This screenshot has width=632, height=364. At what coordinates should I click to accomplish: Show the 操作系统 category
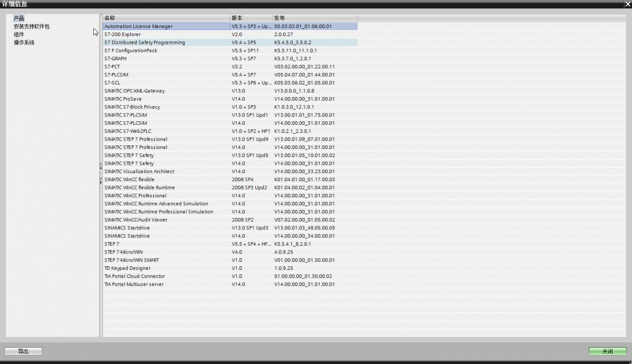[x=24, y=42]
